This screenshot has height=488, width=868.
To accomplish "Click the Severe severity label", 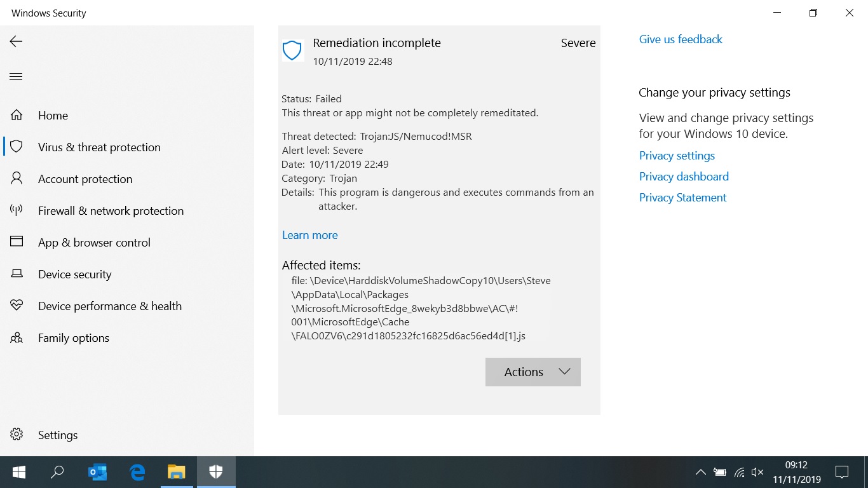I will pyautogui.click(x=578, y=43).
